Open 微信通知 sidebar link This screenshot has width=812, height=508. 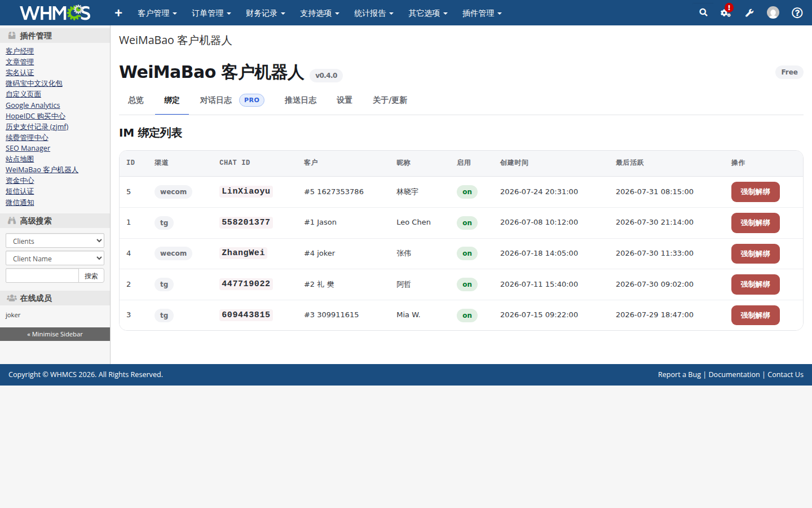coord(20,203)
